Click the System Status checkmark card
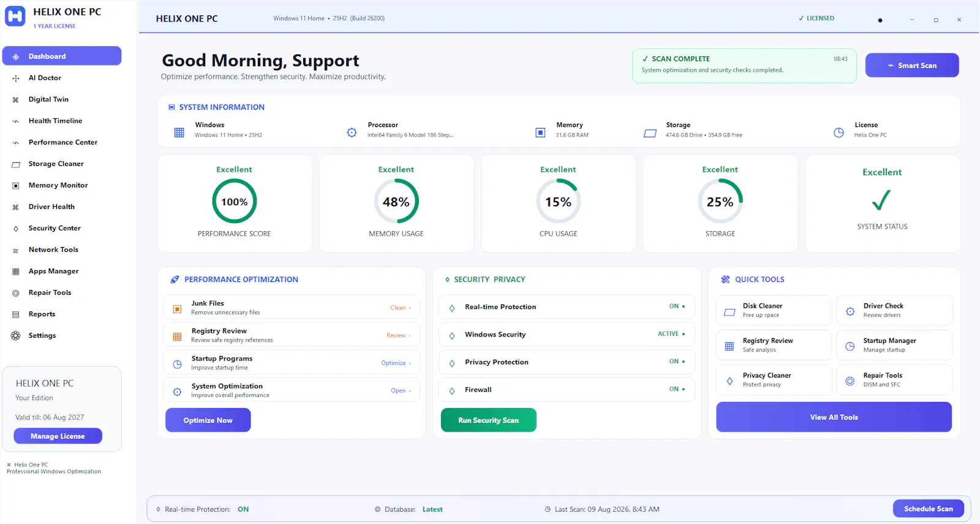This screenshot has height=524, width=980. (883, 203)
